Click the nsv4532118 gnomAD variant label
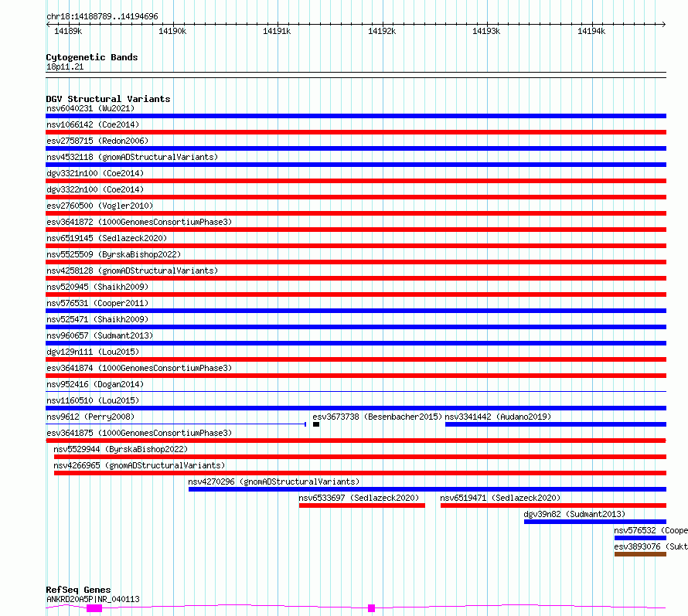Image resolution: width=688 pixels, height=616 pixels. pyautogui.click(x=132, y=157)
